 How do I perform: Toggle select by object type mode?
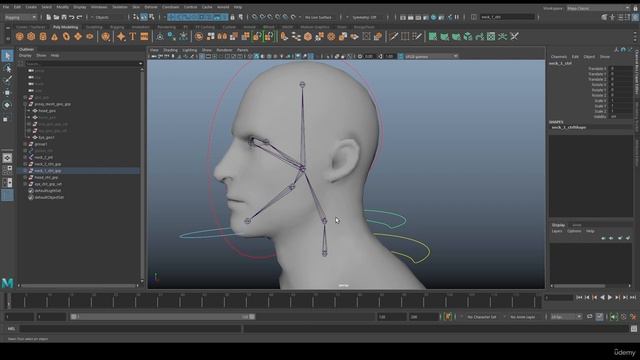click(144, 17)
